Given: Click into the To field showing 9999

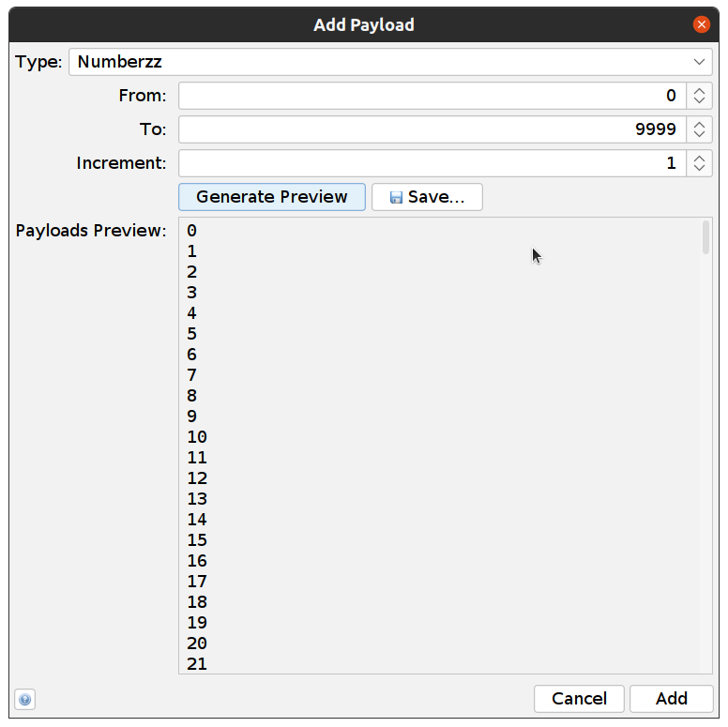Looking at the screenshot, I should tap(432, 129).
